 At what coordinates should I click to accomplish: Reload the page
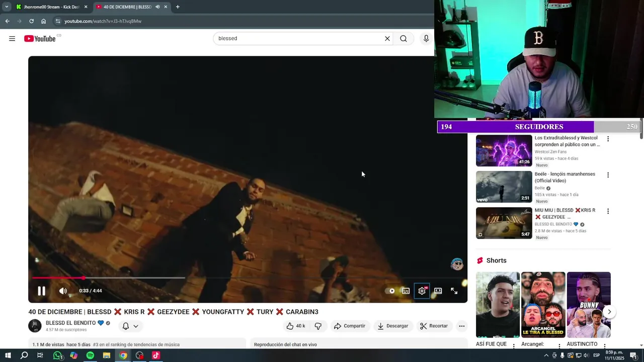pos(31,21)
